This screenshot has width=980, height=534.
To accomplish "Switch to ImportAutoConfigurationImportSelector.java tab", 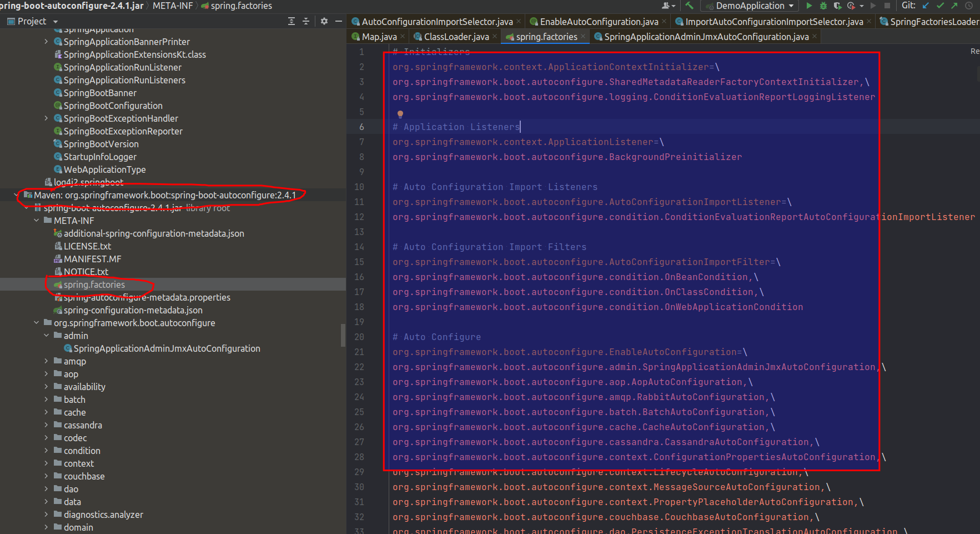I will (774, 22).
